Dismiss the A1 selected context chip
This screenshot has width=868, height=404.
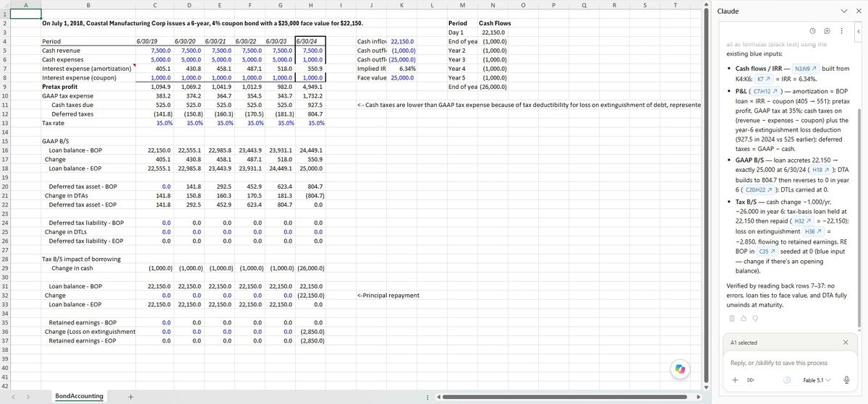click(846, 343)
